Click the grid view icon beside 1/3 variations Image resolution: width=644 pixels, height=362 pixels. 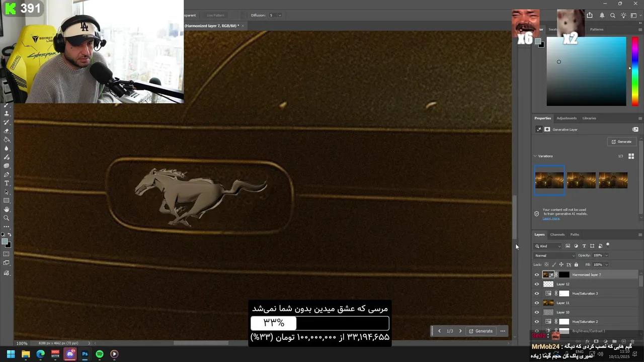click(x=631, y=156)
